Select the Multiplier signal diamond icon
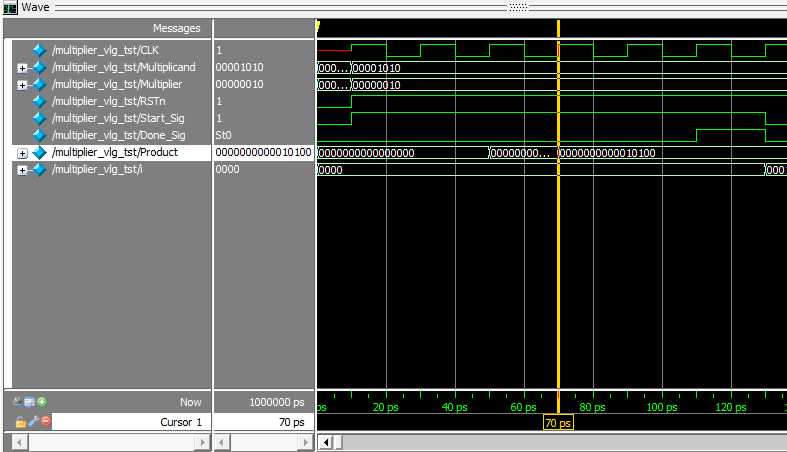The width and height of the screenshot is (787, 452). coord(39,84)
